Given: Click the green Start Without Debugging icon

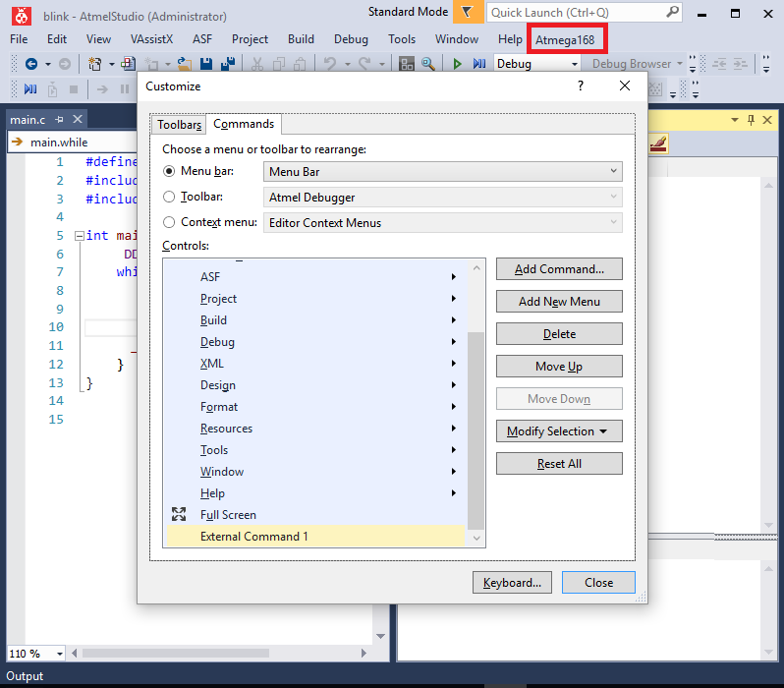Looking at the screenshot, I should pyautogui.click(x=457, y=64).
